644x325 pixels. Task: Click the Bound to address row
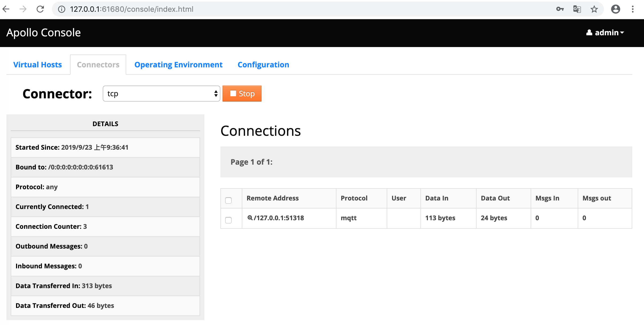point(105,167)
